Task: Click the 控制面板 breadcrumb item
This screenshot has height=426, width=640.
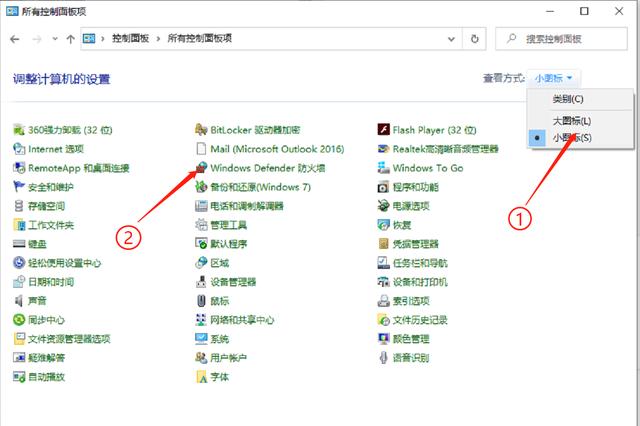Action: click(130, 38)
